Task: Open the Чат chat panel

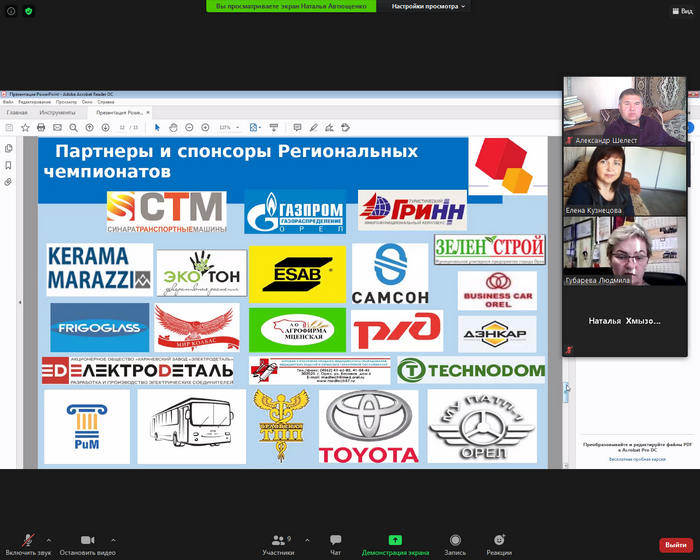Action: coord(335,541)
